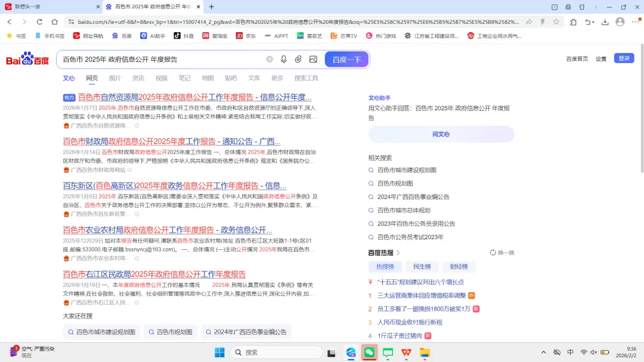
Task: Open the Edge browser taskbar icon
Action: pos(351,352)
